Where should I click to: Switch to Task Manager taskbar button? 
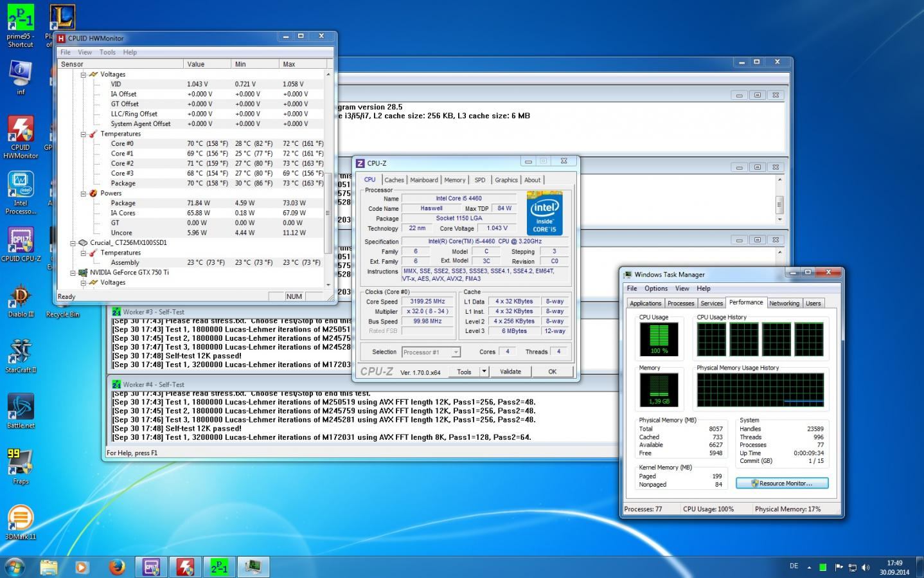click(253, 566)
